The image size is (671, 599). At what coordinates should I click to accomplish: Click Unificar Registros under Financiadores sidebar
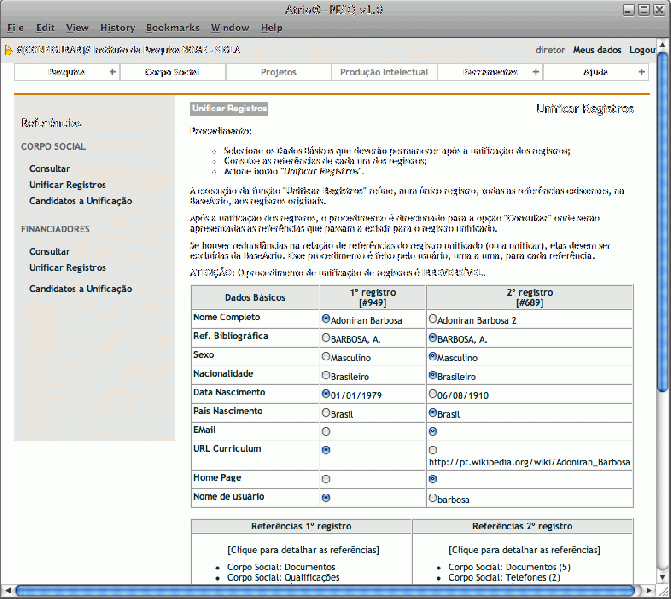pos(67,268)
